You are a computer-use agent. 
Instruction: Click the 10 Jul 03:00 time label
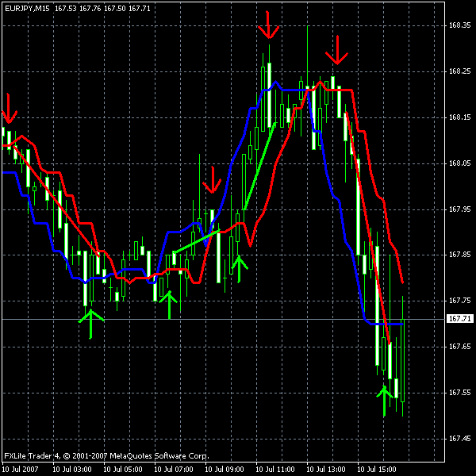point(72,470)
